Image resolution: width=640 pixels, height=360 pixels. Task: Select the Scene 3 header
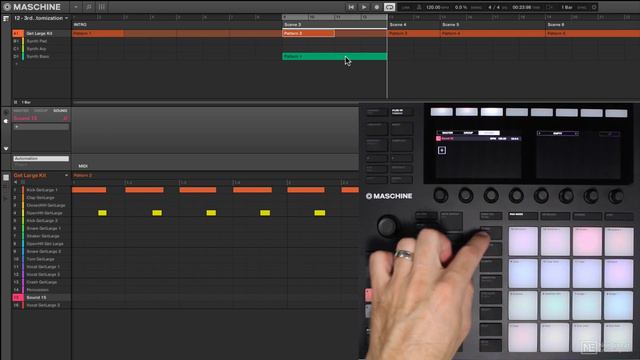click(x=292, y=25)
